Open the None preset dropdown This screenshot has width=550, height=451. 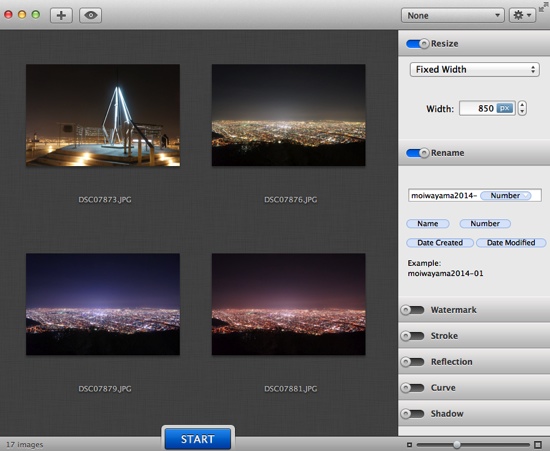452,15
